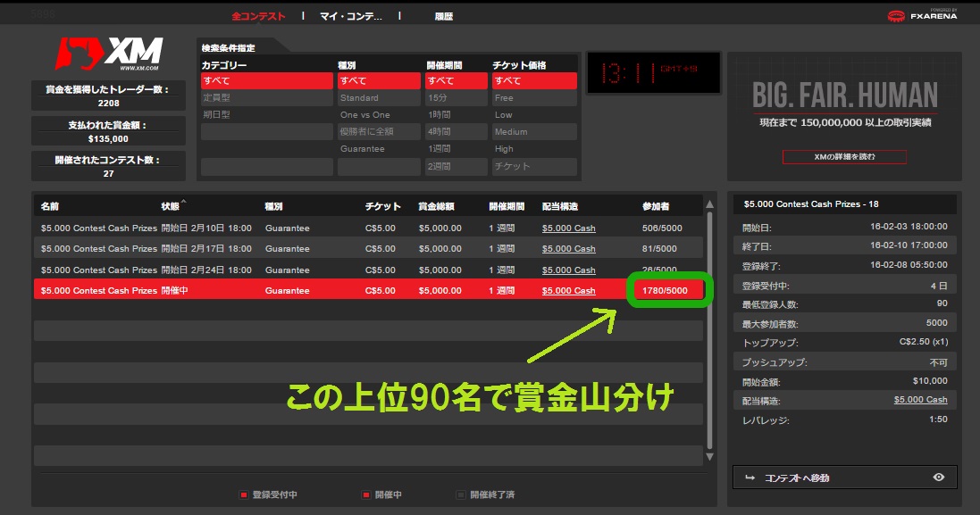The image size is (980, 515).
Task: Select contest row starting 2月17日 18:00
Action: pos(369,248)
